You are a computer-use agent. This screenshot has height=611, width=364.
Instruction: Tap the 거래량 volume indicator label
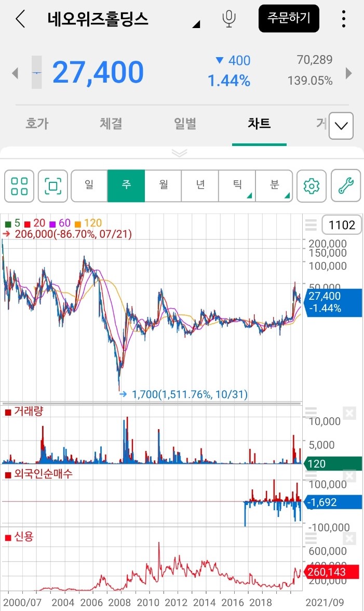pos(24,411)
